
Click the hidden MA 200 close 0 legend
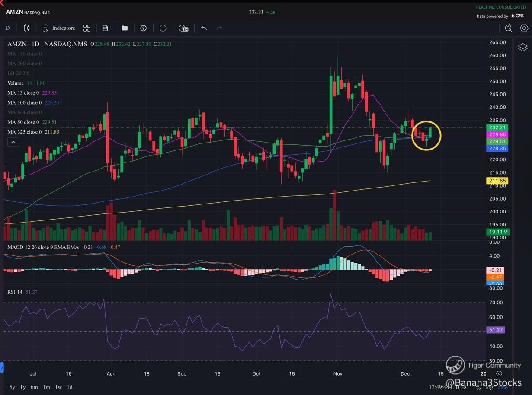(x=25, y=64)
